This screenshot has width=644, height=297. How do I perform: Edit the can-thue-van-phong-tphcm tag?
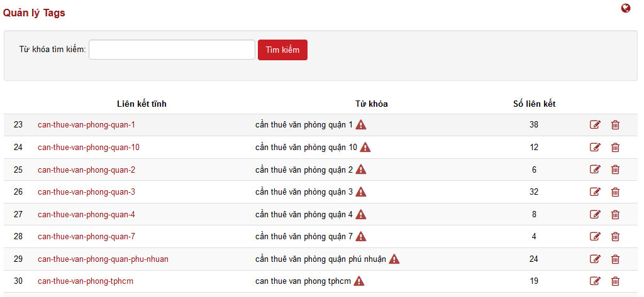[595, 281]
